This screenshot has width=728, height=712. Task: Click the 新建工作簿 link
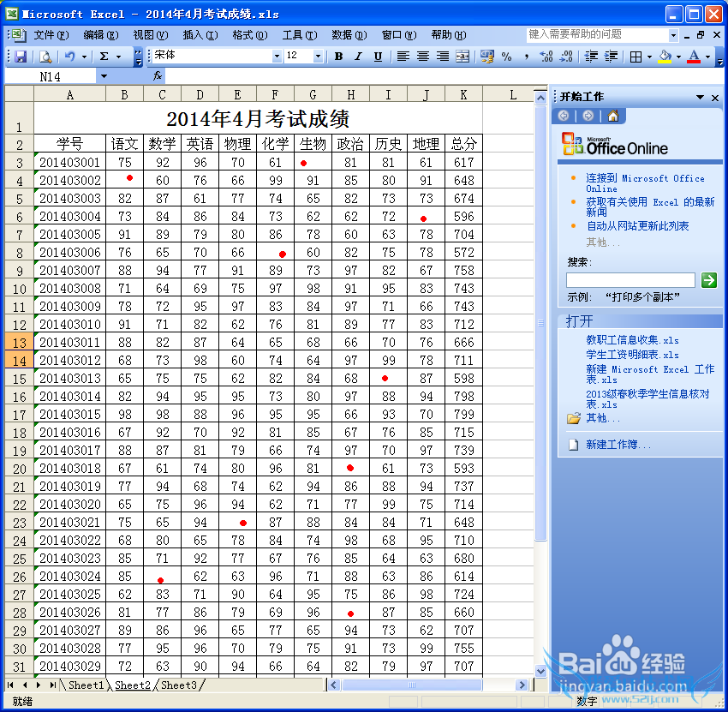[x=618, y=445]
